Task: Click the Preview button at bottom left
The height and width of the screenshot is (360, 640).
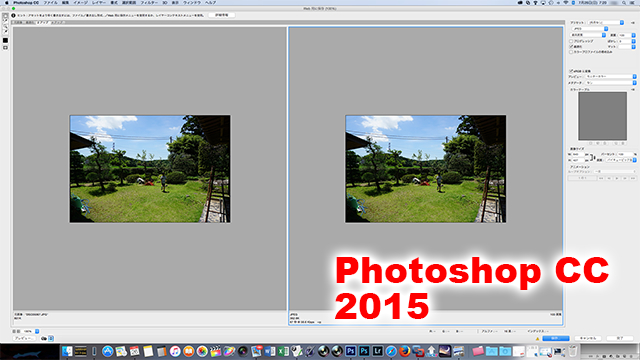Action: pyautogui.click(x=24, y=338)
